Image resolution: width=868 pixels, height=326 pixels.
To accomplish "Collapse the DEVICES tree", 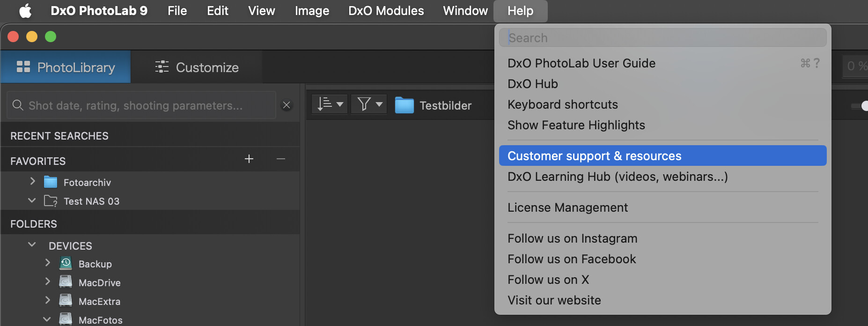I will 32,244.
